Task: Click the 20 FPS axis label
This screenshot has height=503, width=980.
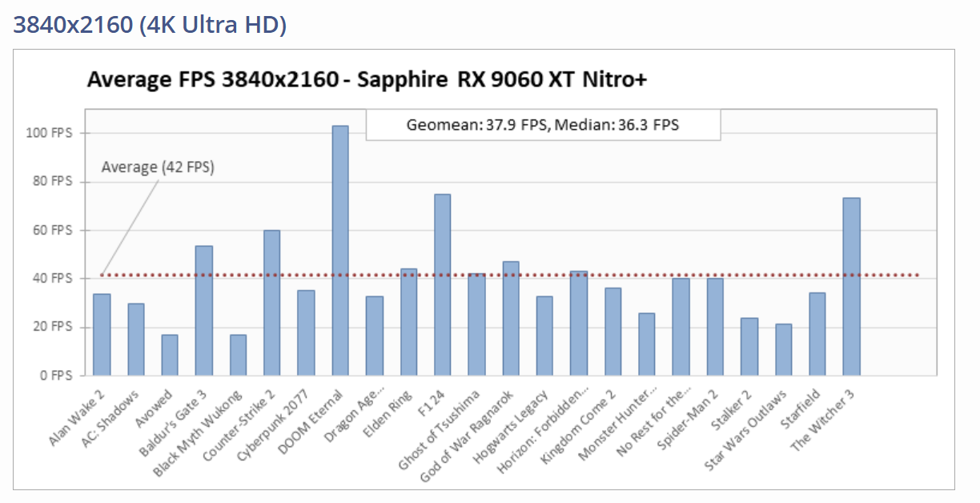Action: pos(53,327)
